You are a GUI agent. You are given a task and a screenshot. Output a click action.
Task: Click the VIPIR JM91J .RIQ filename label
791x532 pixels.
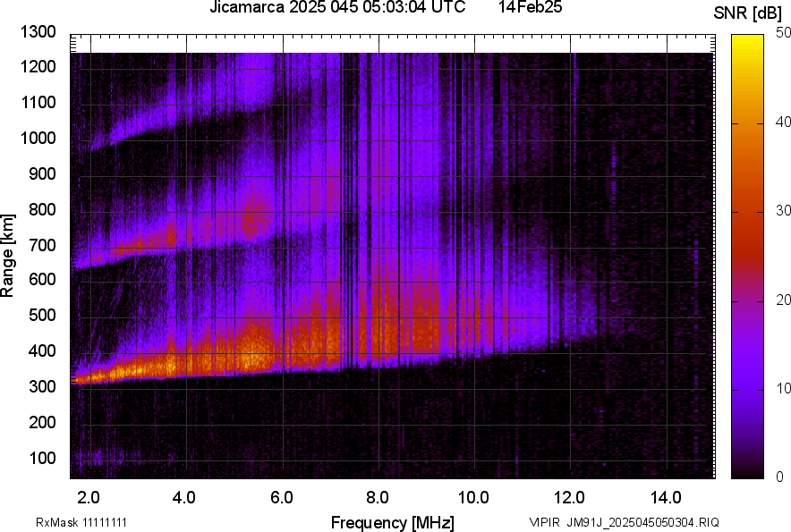(x=624, y=522)
